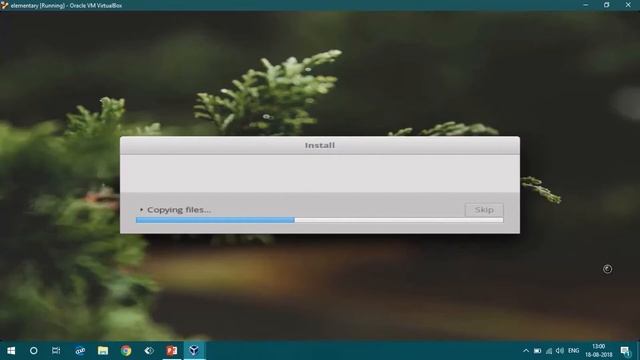Check the battery status icon

[538, 351]
